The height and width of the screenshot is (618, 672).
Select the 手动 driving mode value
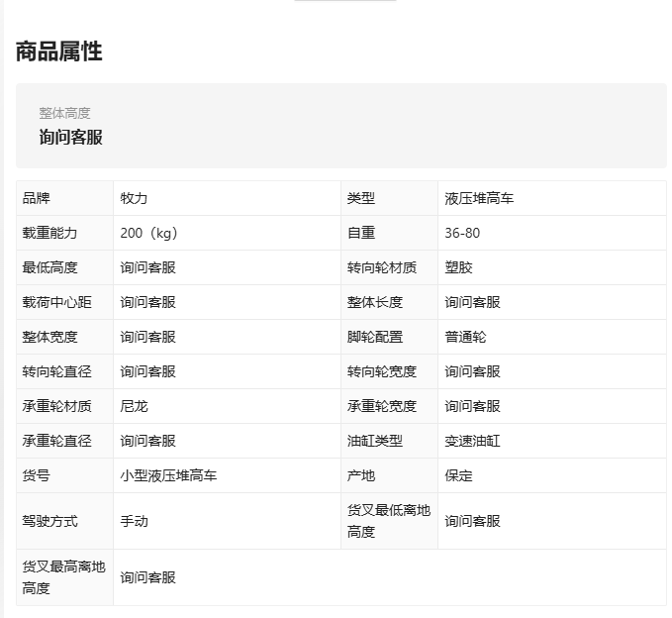[x=134, y=521]
